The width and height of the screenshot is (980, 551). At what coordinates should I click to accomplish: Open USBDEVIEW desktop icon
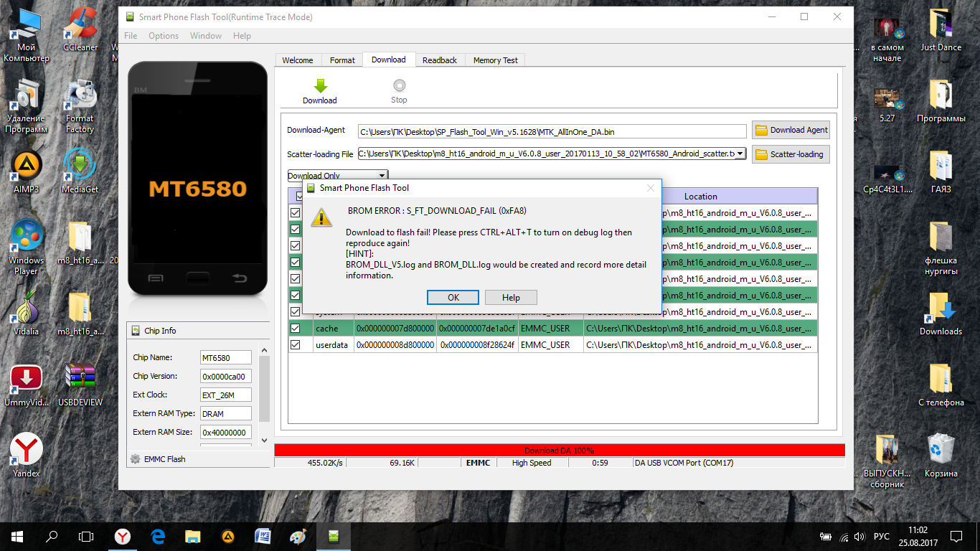(80, 380)
